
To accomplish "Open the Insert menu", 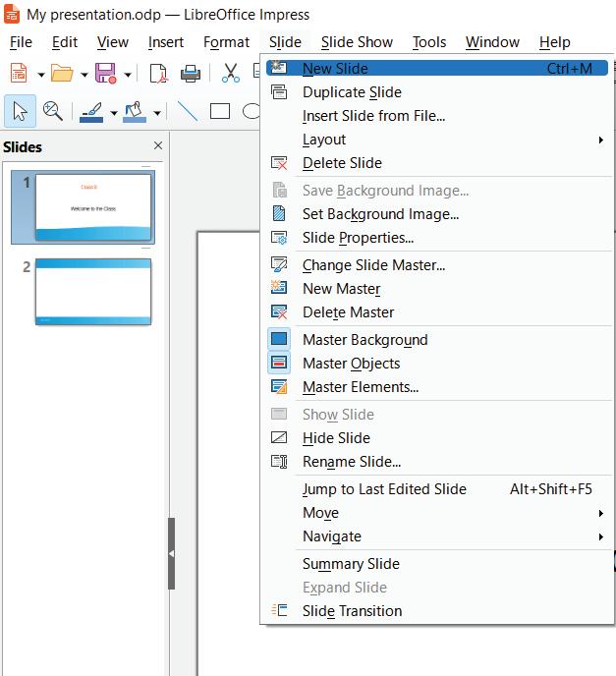I will pyautogui.click(x=165, y=42).
